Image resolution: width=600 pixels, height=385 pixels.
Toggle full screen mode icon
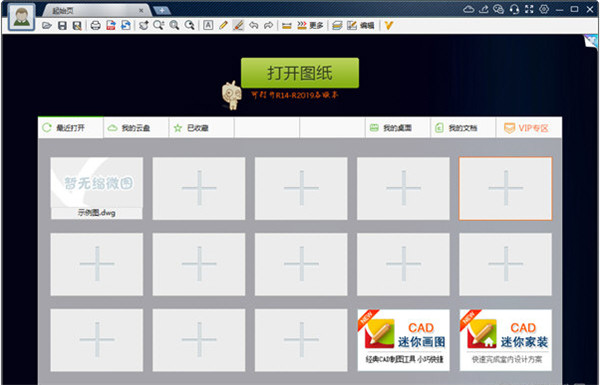[x=529, y=9]
